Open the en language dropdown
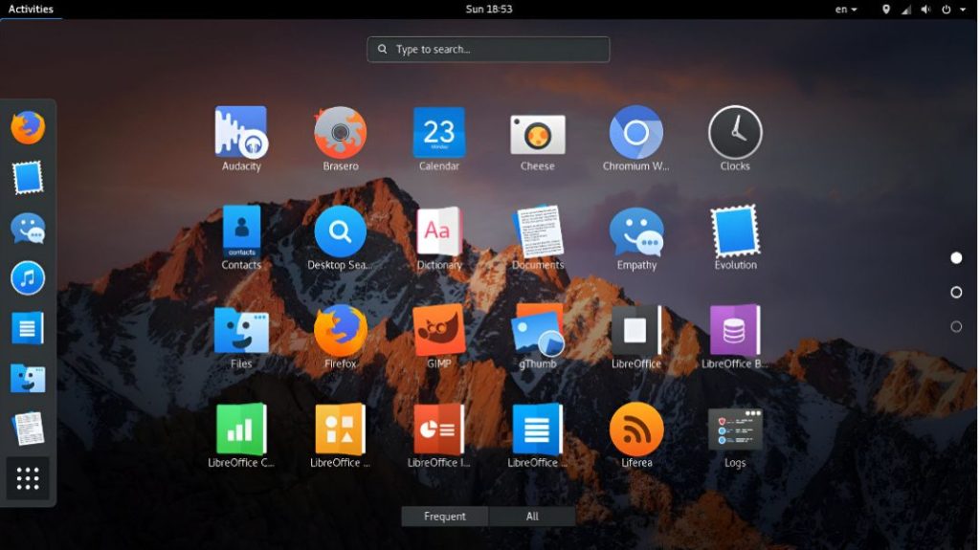 846,10
